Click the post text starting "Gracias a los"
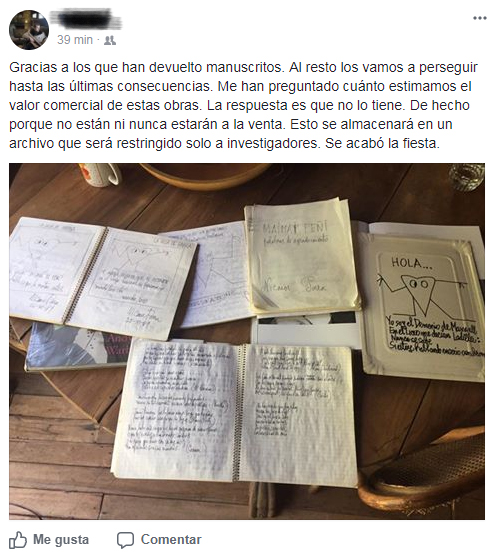Screen dimensions: 494x559 point(244,106)
